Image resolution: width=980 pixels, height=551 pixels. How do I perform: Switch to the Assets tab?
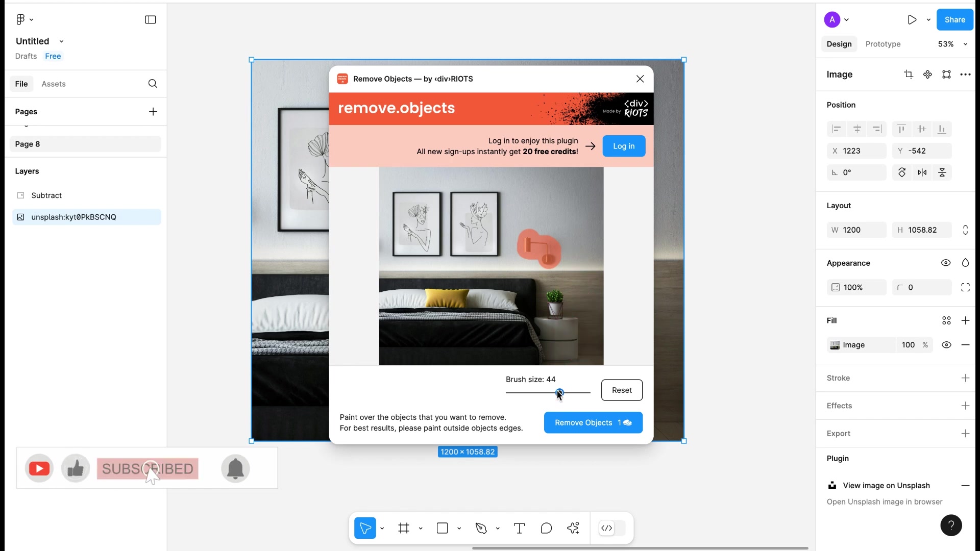tap(54, 84)
